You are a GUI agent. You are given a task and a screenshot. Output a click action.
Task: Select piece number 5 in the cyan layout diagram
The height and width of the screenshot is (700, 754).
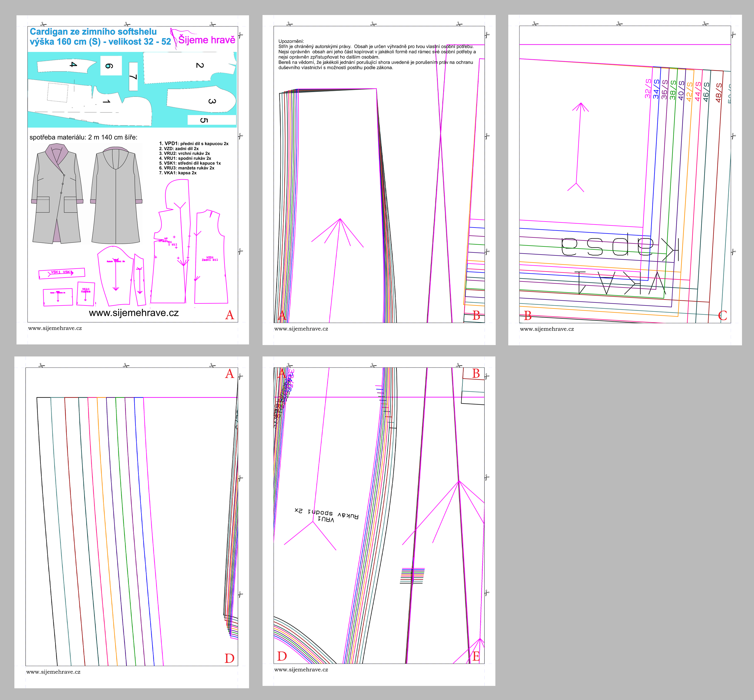pos(204,120)
